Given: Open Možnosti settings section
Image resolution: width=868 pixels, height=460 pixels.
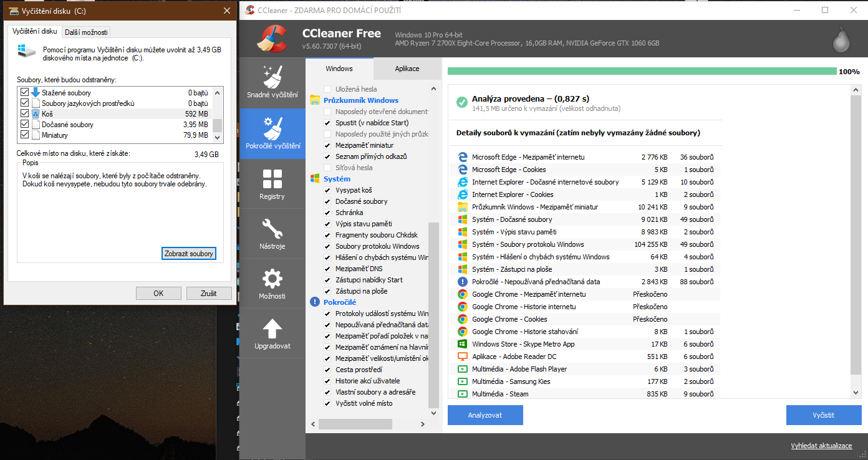Looking at the screenshot, I should point(272,284).
